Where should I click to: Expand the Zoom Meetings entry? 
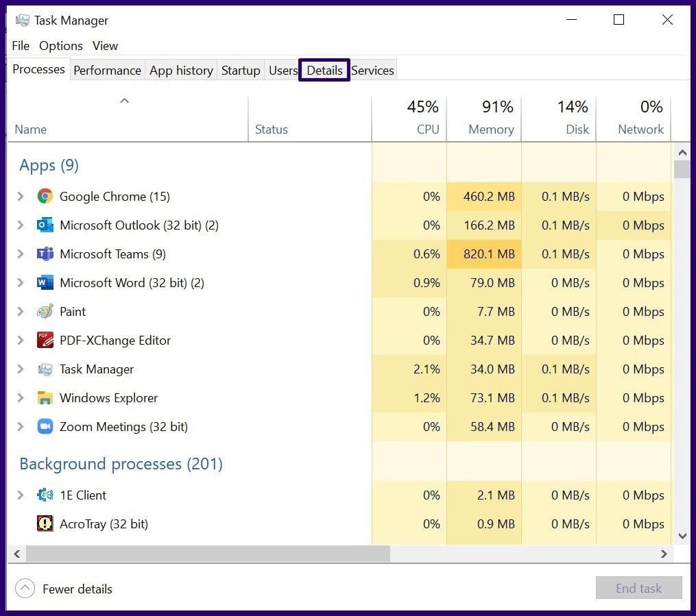[21, 427]
